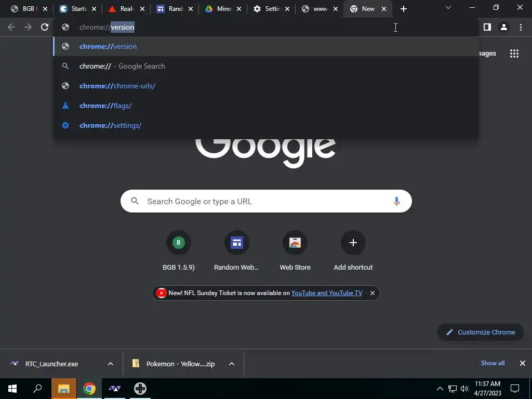This screenshot has width=532, height=399.
Task: Open Google apps grid icon
Action: [514, 54]
